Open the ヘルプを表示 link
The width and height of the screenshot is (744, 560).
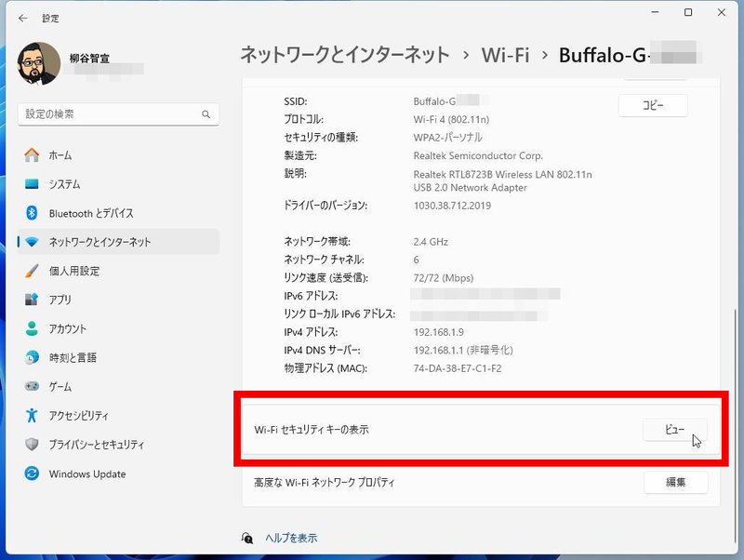(291, 538)
